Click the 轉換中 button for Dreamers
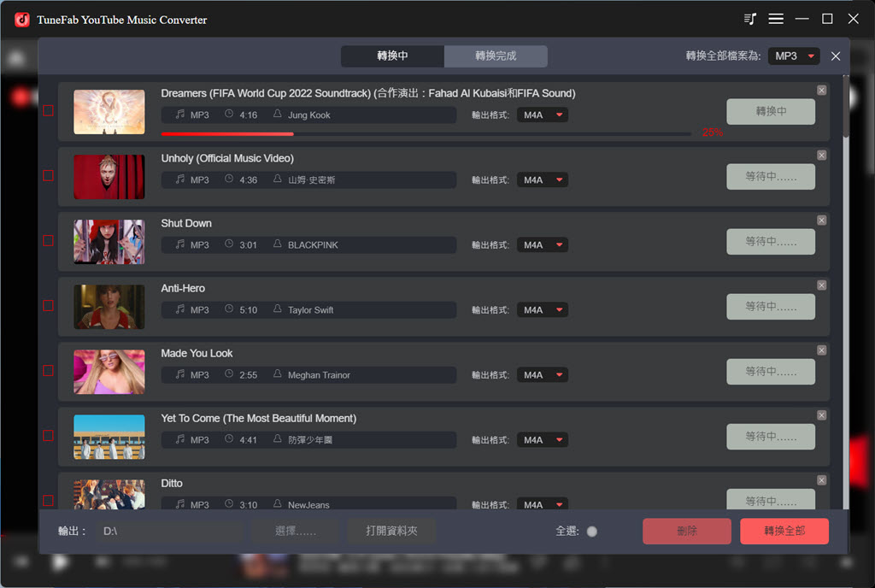This screenshot has height=588, width=875. click(771, 112)
